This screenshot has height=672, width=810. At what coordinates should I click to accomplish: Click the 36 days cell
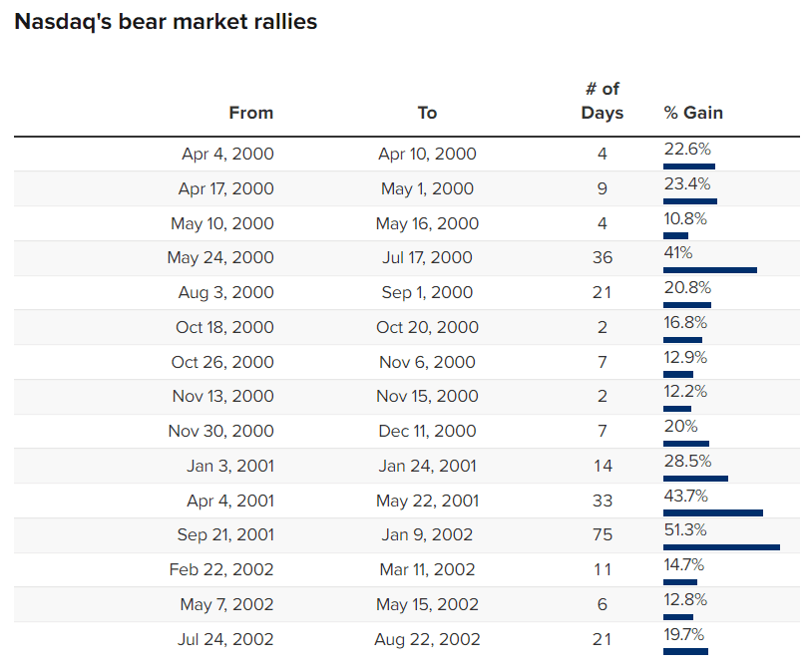[x=603, y=258]
